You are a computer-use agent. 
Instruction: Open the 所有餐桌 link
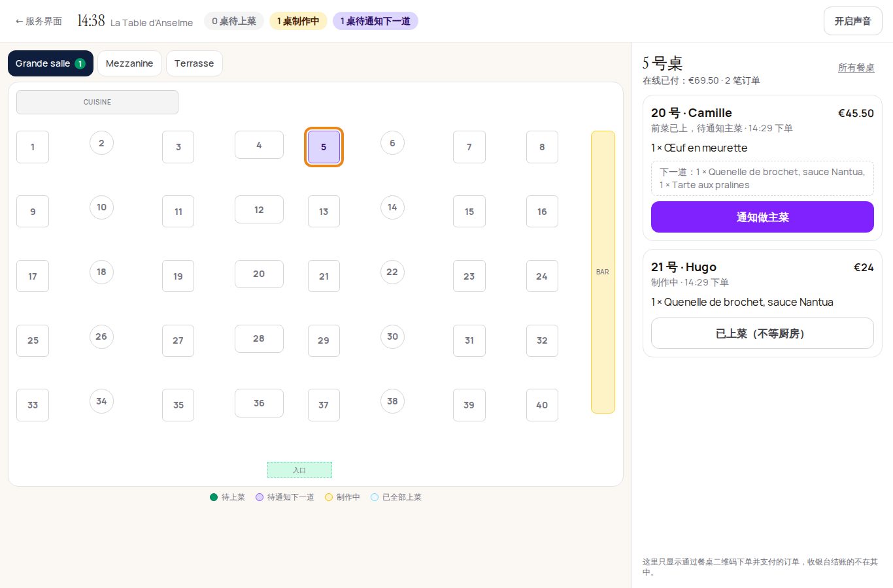click(x=856, y=68)
